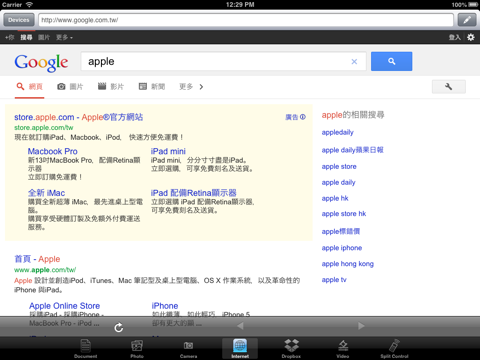Screen dimensions: 480x360
Task: Click the URL address field
Action: 246,20
